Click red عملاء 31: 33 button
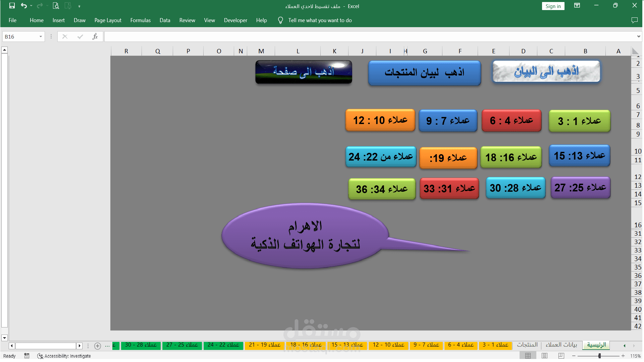 pyautogui.click(x=449, y=188)
